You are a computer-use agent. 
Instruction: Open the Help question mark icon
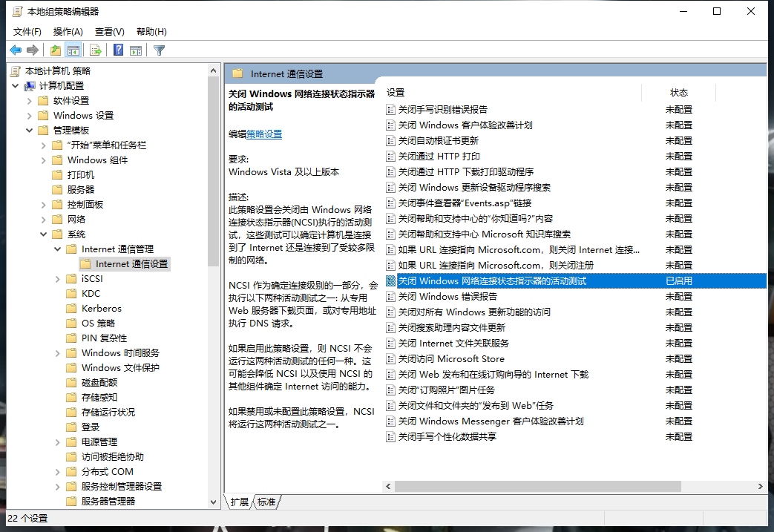[119, 50]
